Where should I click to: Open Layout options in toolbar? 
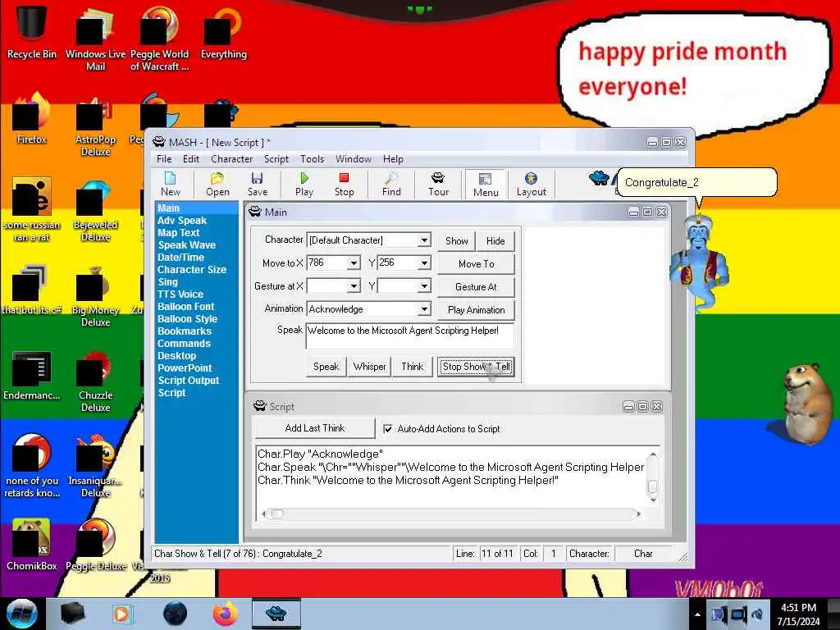tap(531, 185)
